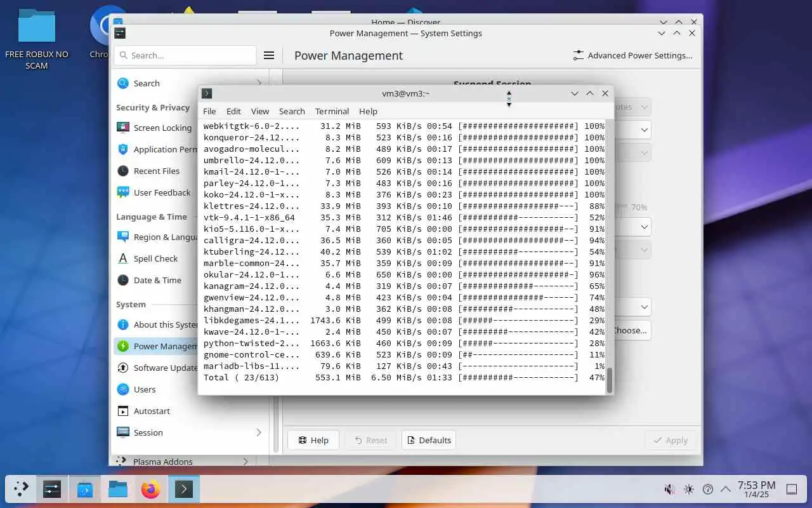Expand the Search category chevron
The width and height of the screenshot is (812, 508).
click(x=259, y=83)
